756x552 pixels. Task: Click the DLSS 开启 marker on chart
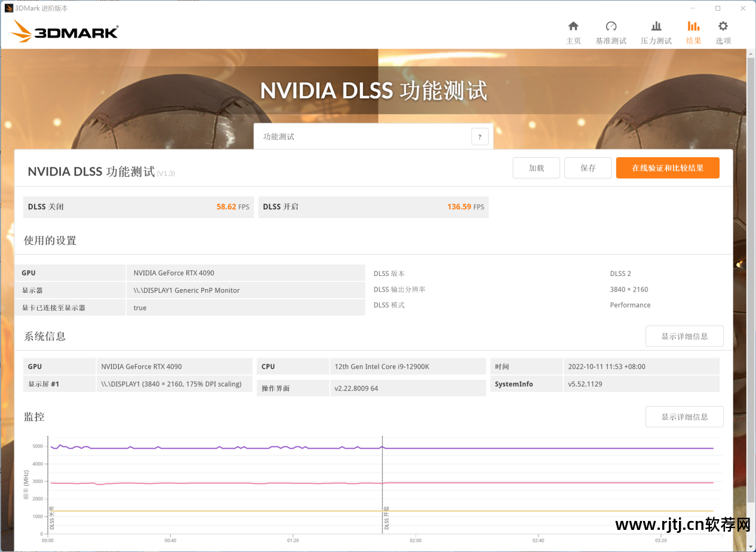coord(386,519)
